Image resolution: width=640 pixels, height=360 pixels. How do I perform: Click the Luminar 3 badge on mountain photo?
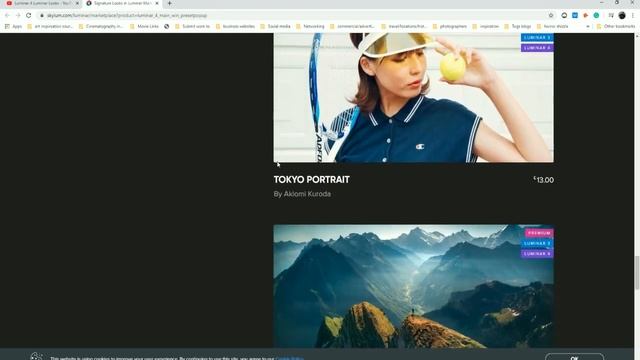point(537,243)
